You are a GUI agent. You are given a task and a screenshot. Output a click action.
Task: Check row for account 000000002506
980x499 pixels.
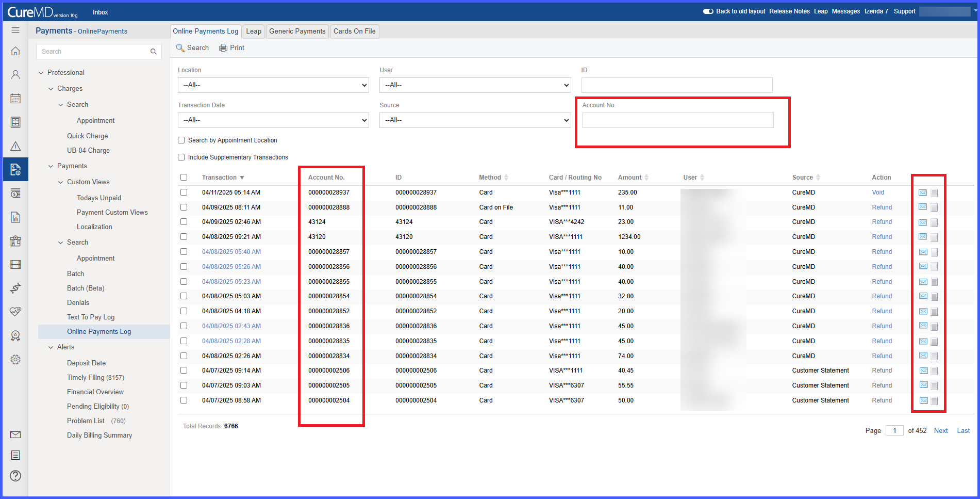(x=184, y=371)
